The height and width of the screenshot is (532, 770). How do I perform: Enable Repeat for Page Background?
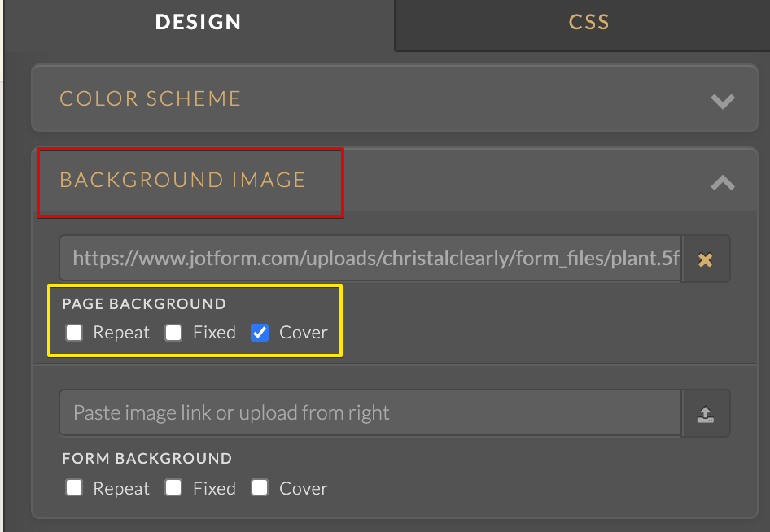coord(74,332)
